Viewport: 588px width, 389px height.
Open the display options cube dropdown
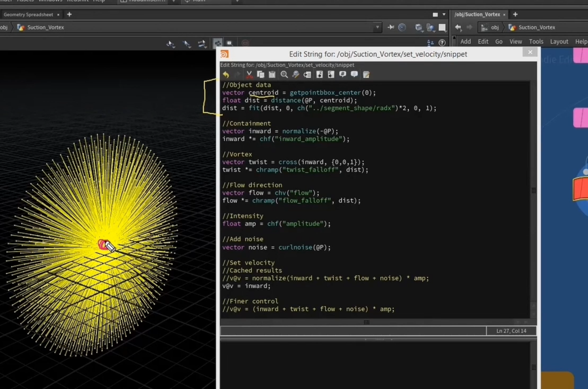tap(419, 28)
